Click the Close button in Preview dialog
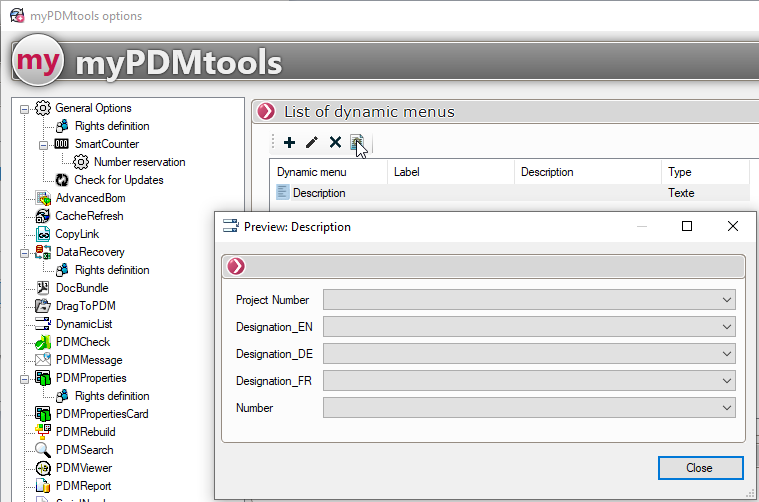The image size is (759, 502). pyautogui.click(x=700, y=468)
